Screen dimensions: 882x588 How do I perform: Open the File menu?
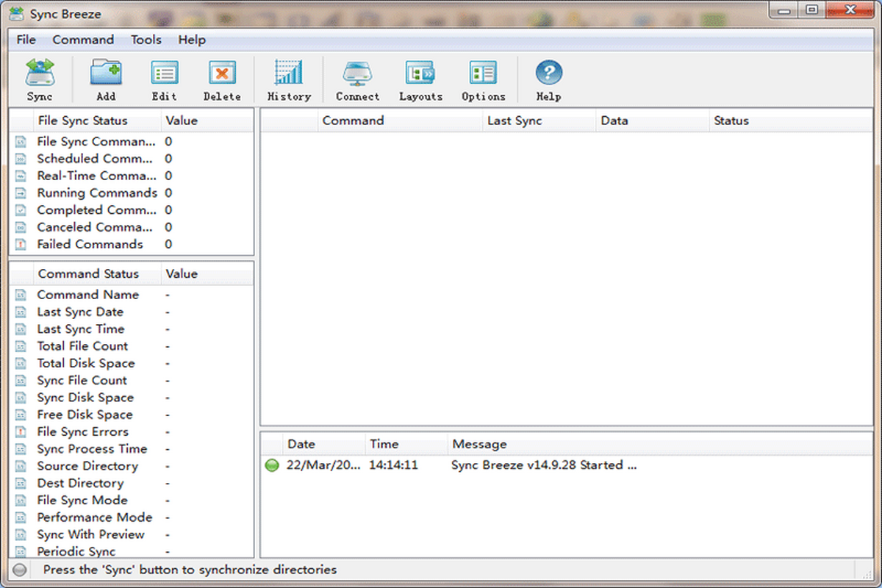26,40
